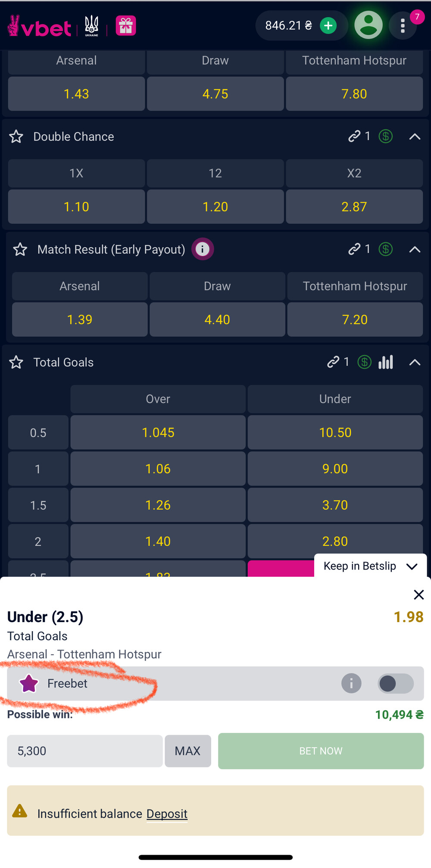Star the Match Result (Early Payout) market

(x=20, y=249)
